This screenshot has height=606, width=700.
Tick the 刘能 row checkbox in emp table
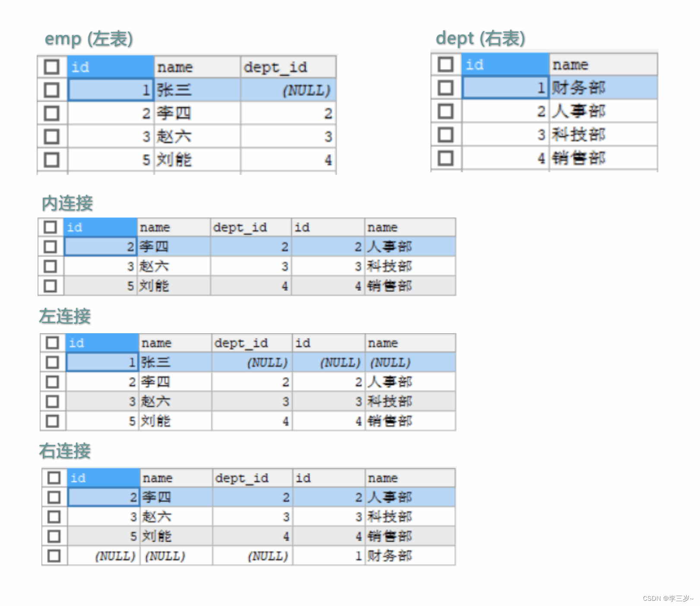click(51, 160)
